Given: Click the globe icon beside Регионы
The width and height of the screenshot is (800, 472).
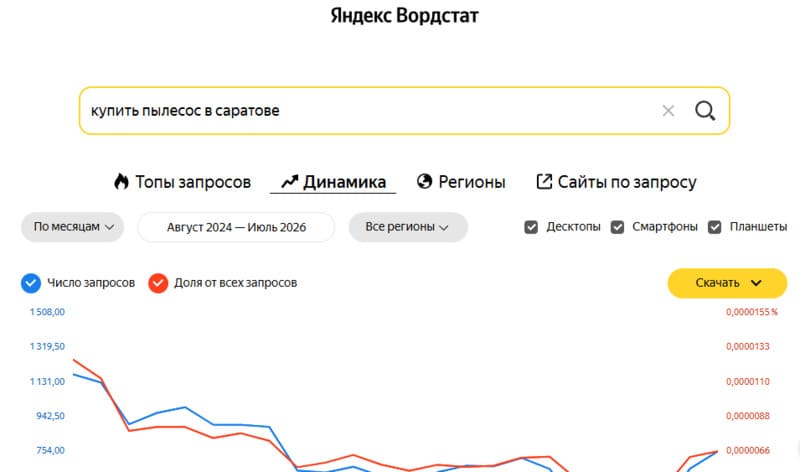Looking at the screenshot, I should coord(424,181).
